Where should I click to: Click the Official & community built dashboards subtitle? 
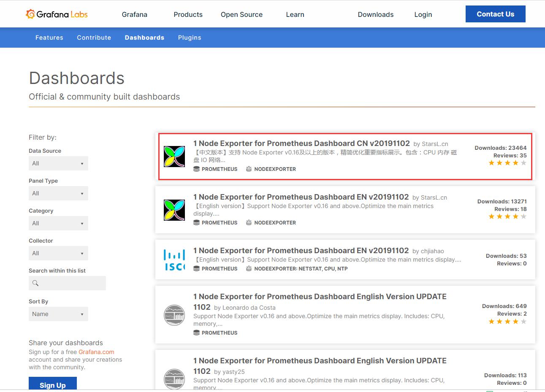(x=104, y=97)
